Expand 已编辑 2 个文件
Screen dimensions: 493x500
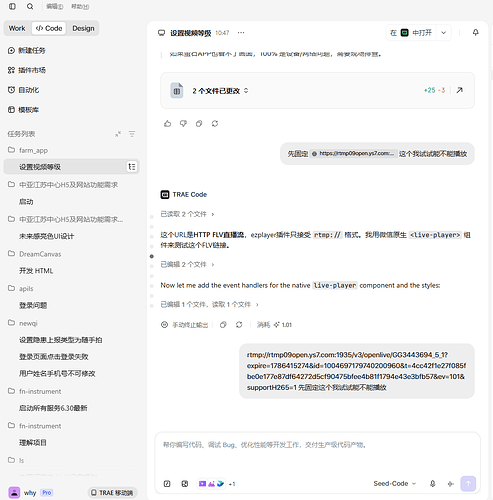187,264
